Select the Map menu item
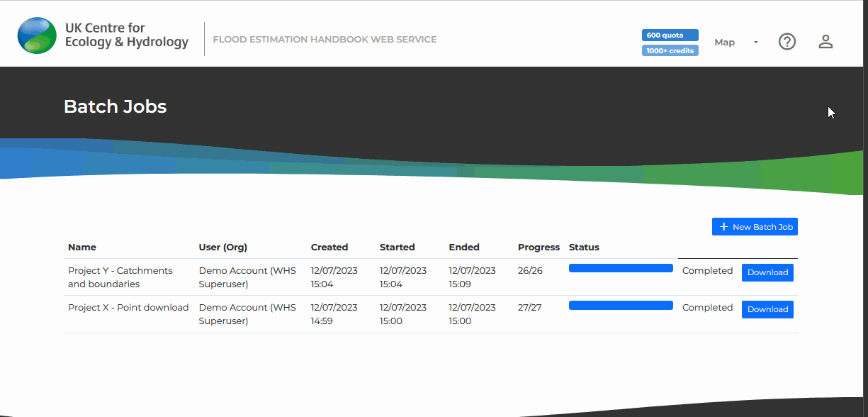The image size is (868, 417). pyautogui.click(x=724, y=43)
